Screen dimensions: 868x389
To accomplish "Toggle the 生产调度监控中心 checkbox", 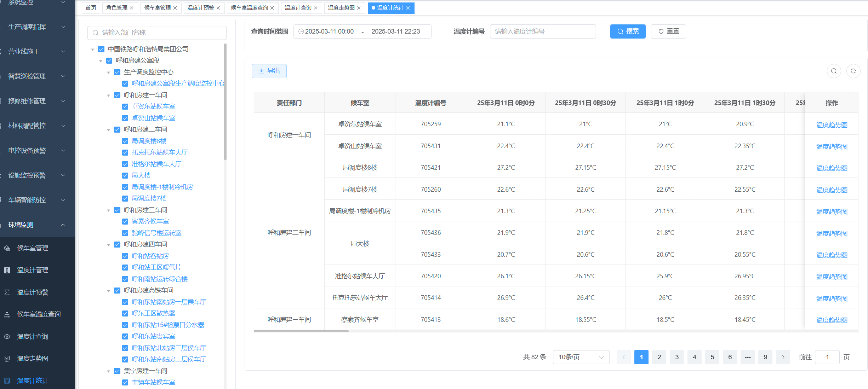I will pos(117,72).
